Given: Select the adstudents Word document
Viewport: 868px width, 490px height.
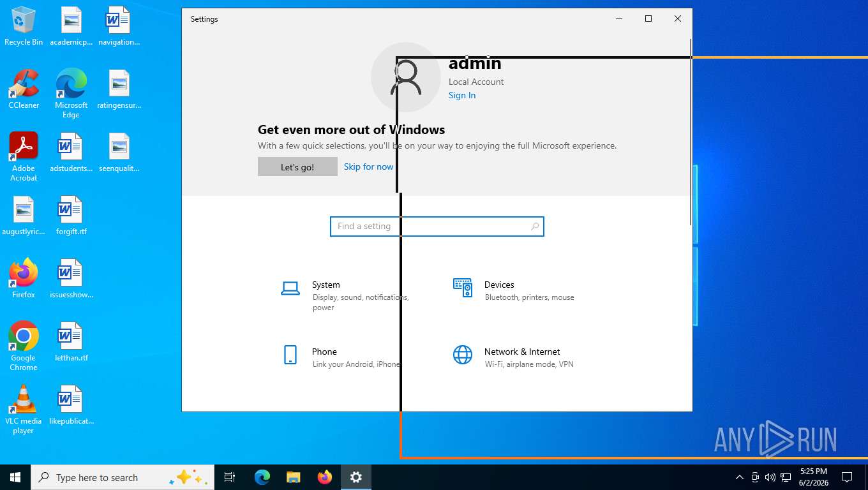Looking at the screenshot, I should (71, 152).
